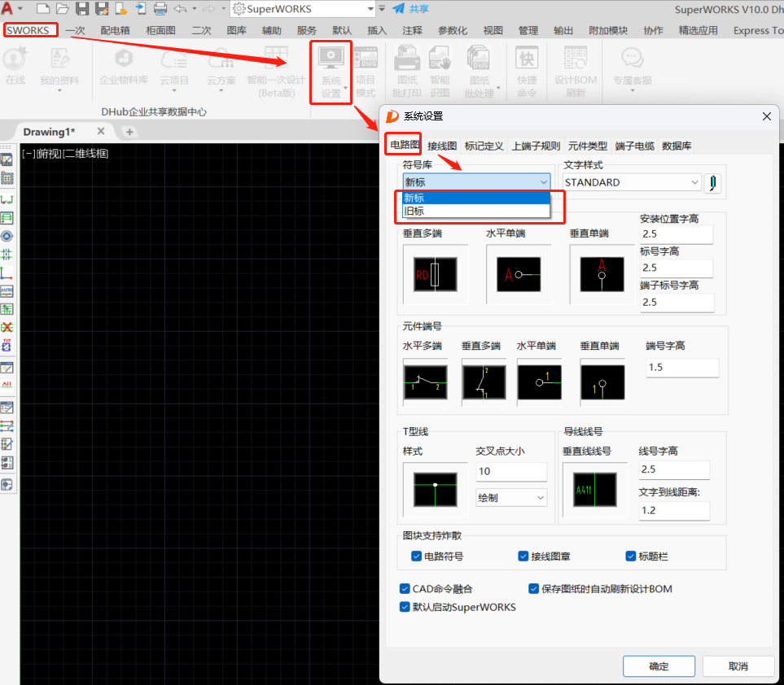Viewport: 784px width, 685px height.
Task: Open the SWORKS ribbon tab
Action: pos(28,30)
